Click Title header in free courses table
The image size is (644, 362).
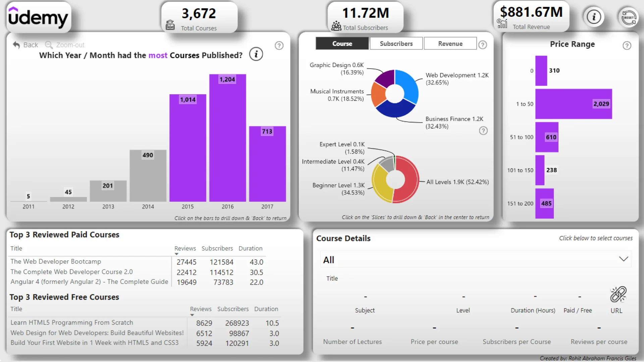tap(16, 309)
